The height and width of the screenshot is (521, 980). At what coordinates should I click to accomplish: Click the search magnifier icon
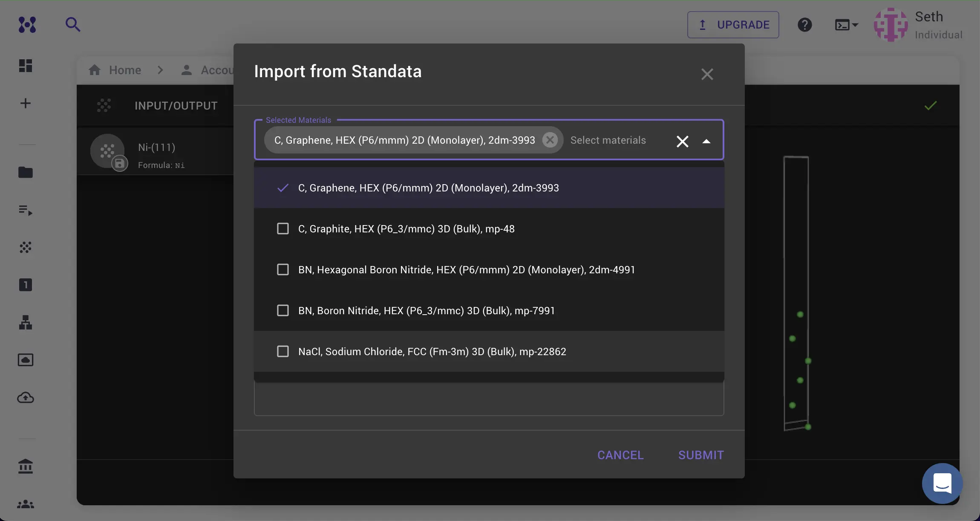pyautogui.click(x=72, y=24)
